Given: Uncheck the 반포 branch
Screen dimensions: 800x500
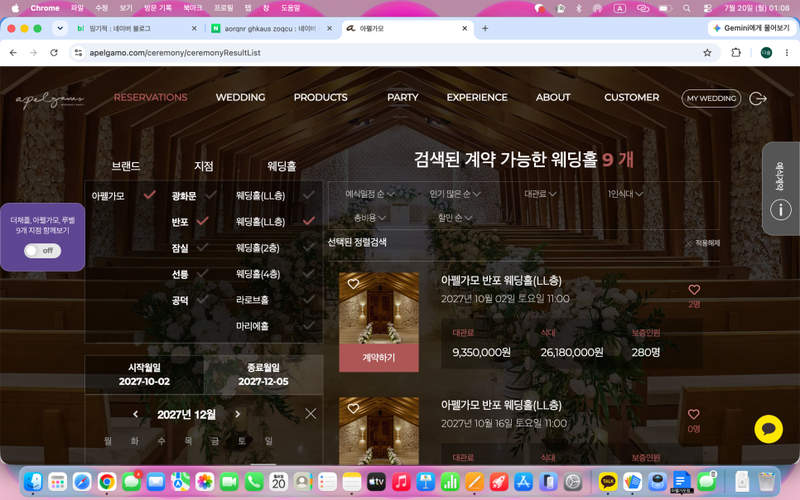Looking at the screenshot, I should click(203, 221).
